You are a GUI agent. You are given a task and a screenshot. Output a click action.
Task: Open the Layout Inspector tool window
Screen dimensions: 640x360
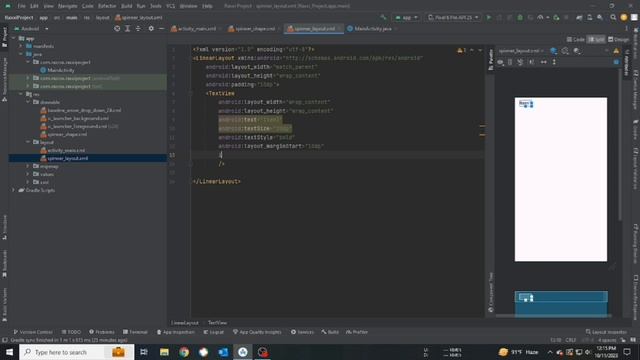pyautogui.click(x=606, y=332)
